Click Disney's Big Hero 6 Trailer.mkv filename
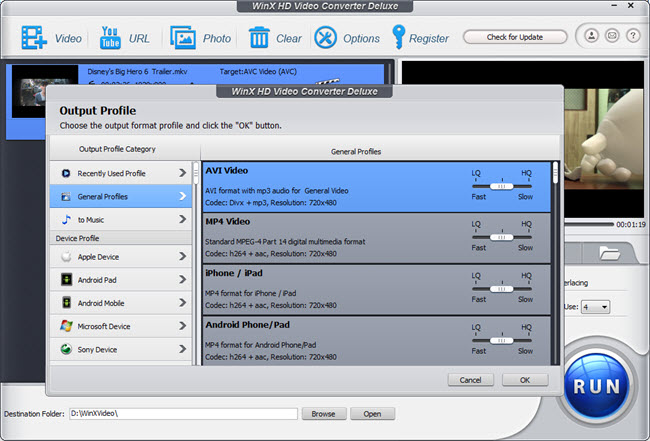650x441 pixels. point(137,71)
